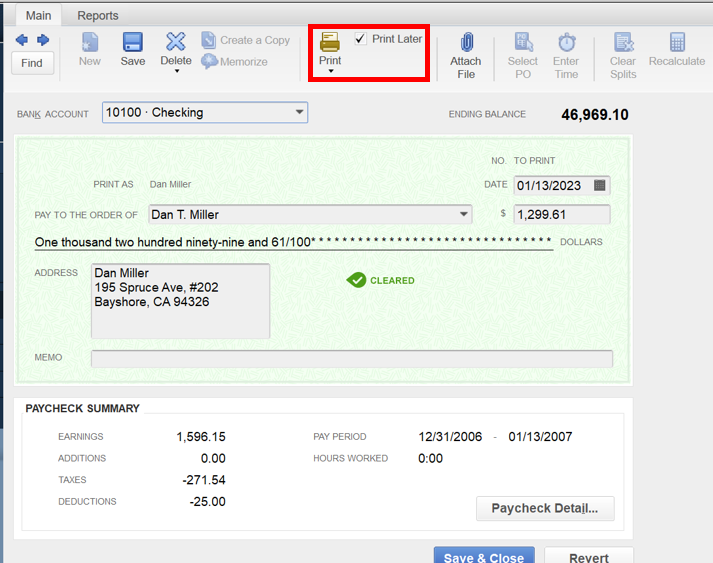The height and width of the screenshot is (563, 713).
Task: Click the Find button
Action: point(32,63)
